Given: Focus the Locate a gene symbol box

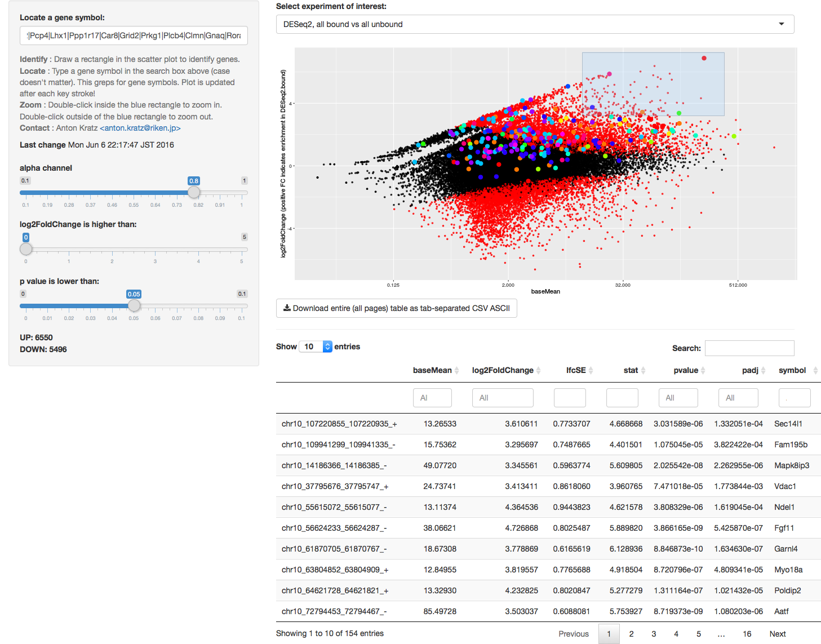Looking at the screenshot, I should click(x=134, y=35).
